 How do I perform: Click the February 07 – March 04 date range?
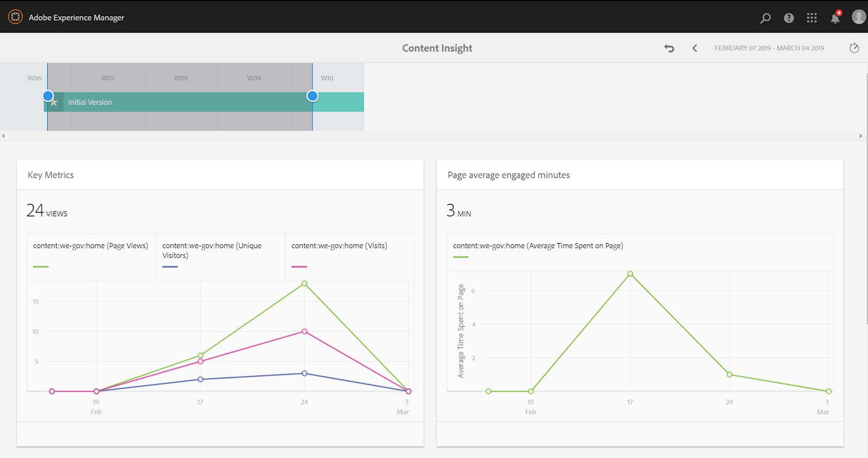tap(769, 48)
